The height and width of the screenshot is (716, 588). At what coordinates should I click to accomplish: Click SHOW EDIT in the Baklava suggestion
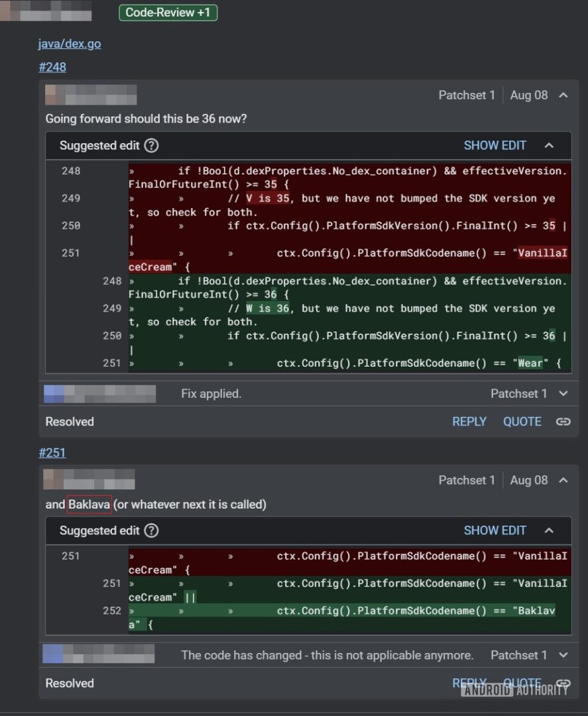click(x=495, y=530)
